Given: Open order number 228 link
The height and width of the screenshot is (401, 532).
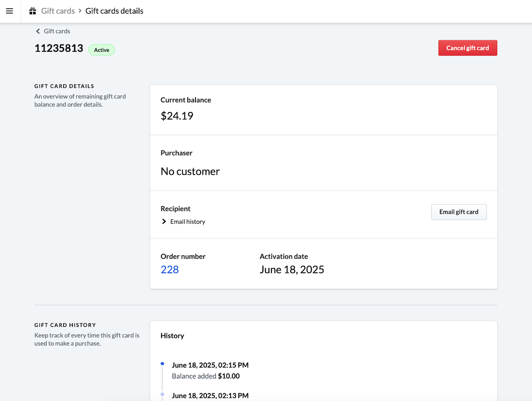Looking at the screenshot, I should click(170, 270).
